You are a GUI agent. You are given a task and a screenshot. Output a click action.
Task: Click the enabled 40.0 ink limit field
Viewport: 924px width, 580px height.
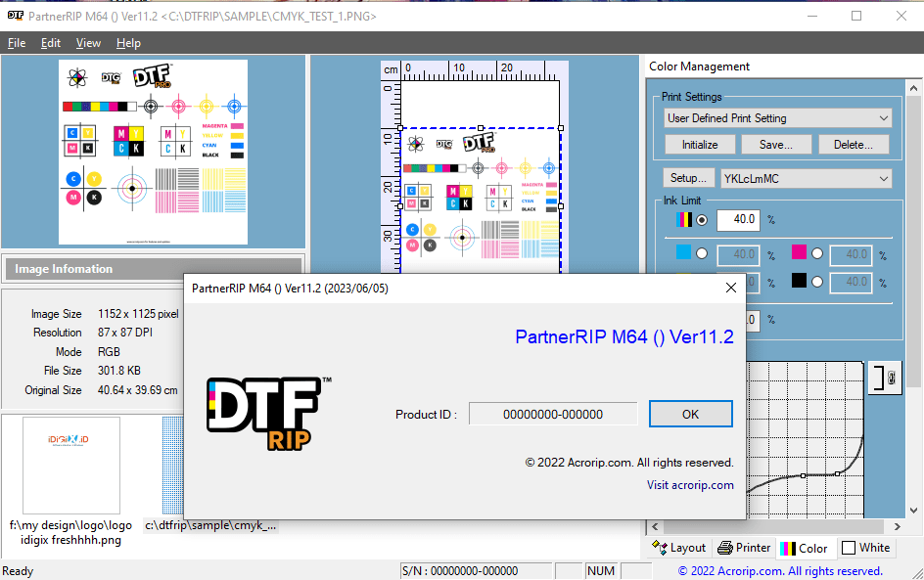pos(738,220)
